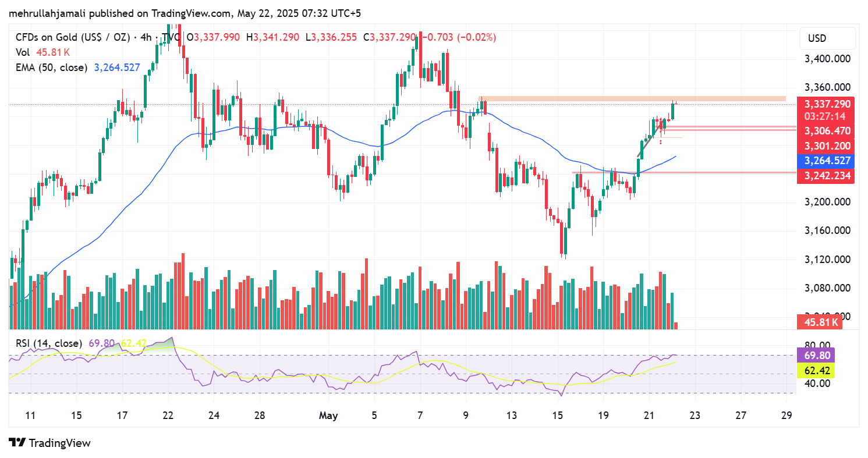Viewport: 868px width, 458px height.
Task: Click the 22 date on the time axis
Action: click(x=169, y=416)
